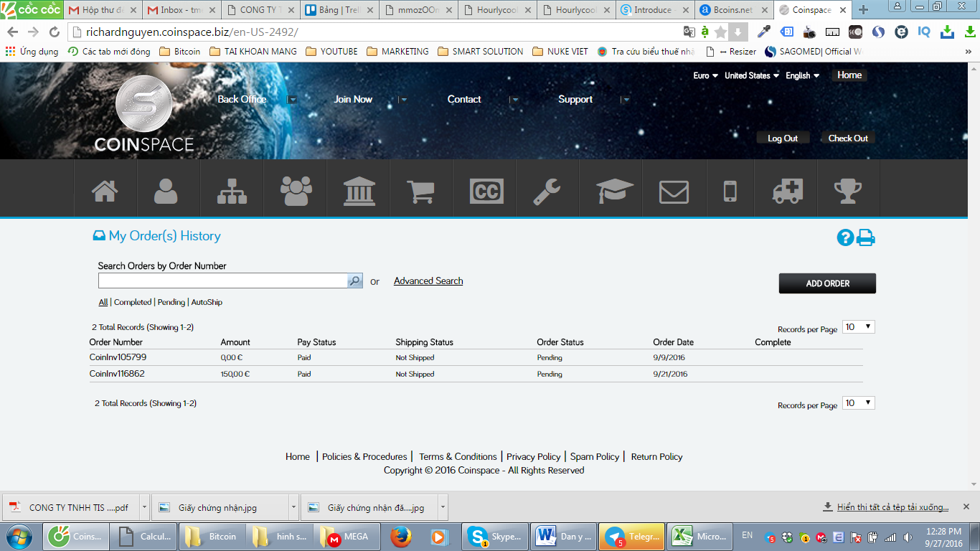The image size is (980, 551).
Task: Open Excel in the taskbar
Action: 699,536
